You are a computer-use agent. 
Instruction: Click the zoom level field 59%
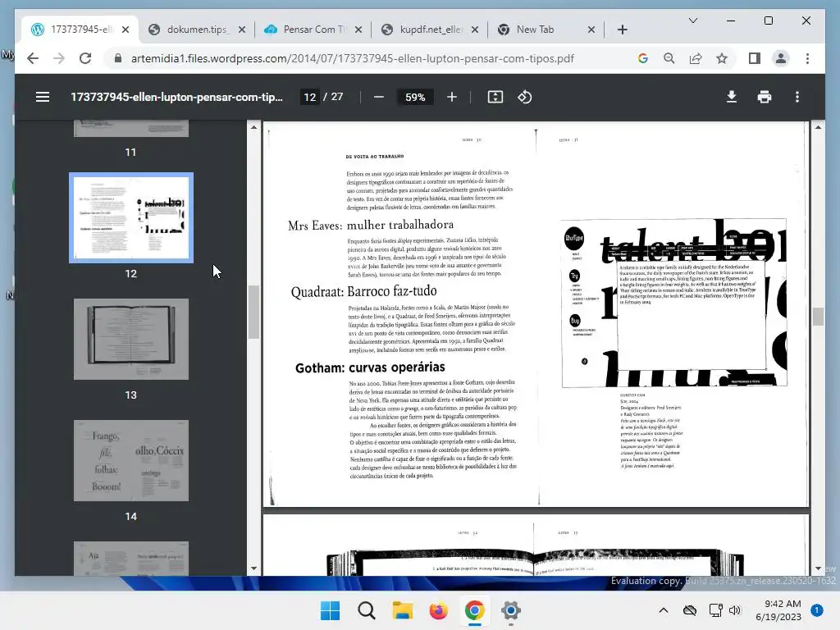point(415,97)
